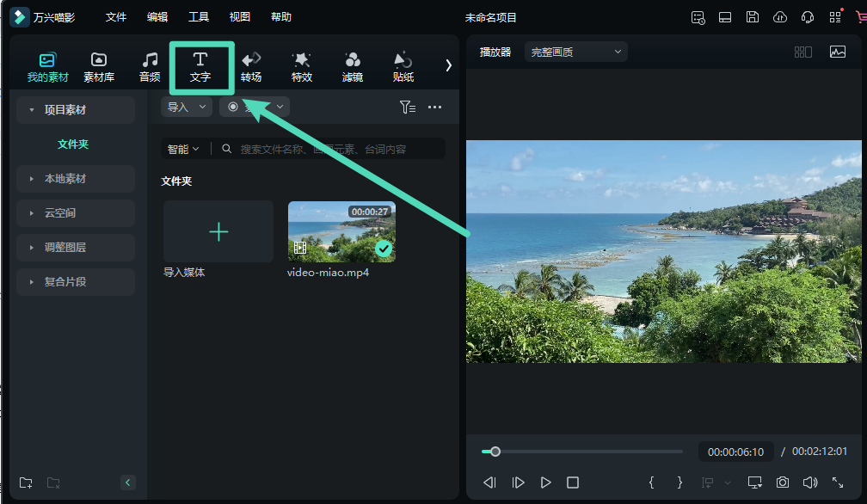The image size is (867, 504).
Task: Click the player progress slider
Action: pos(581,452)
